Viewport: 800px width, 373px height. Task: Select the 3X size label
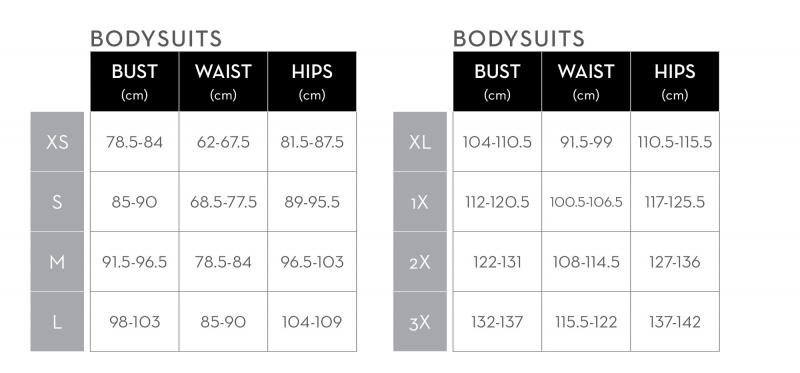click(420, 321)
